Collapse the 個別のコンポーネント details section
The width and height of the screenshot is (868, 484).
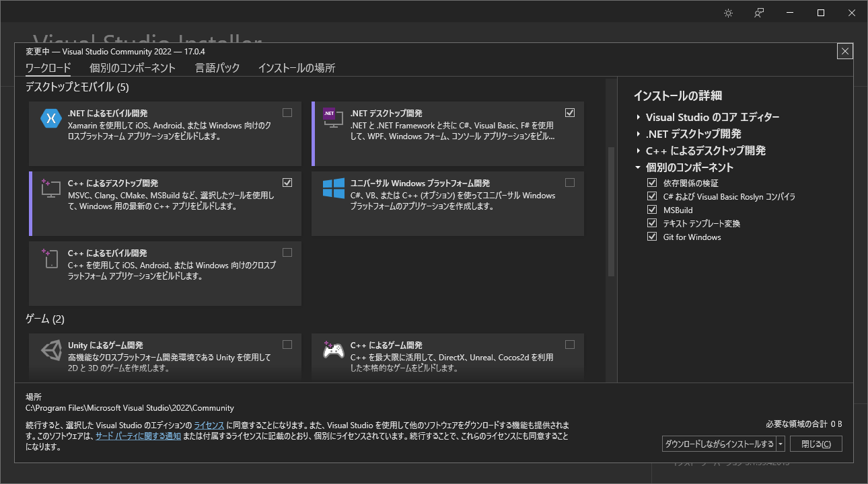(x=638, y=167)
